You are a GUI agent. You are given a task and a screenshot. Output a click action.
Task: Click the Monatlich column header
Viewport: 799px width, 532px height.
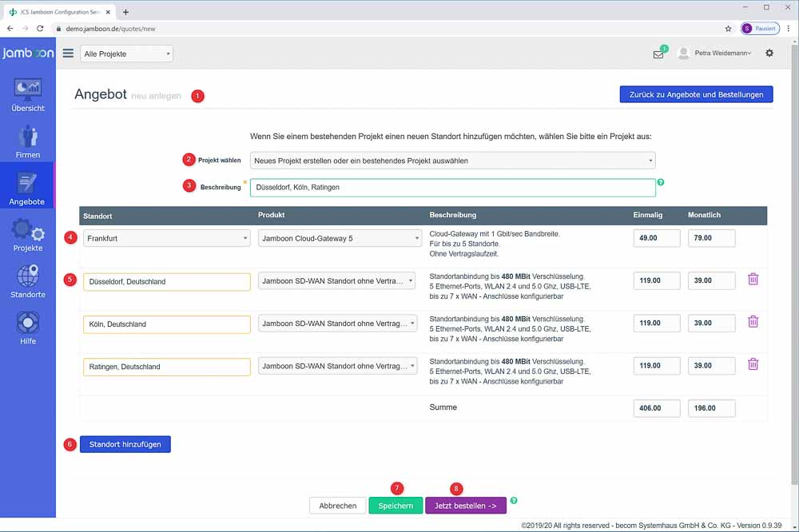click(x=704, y=215)
